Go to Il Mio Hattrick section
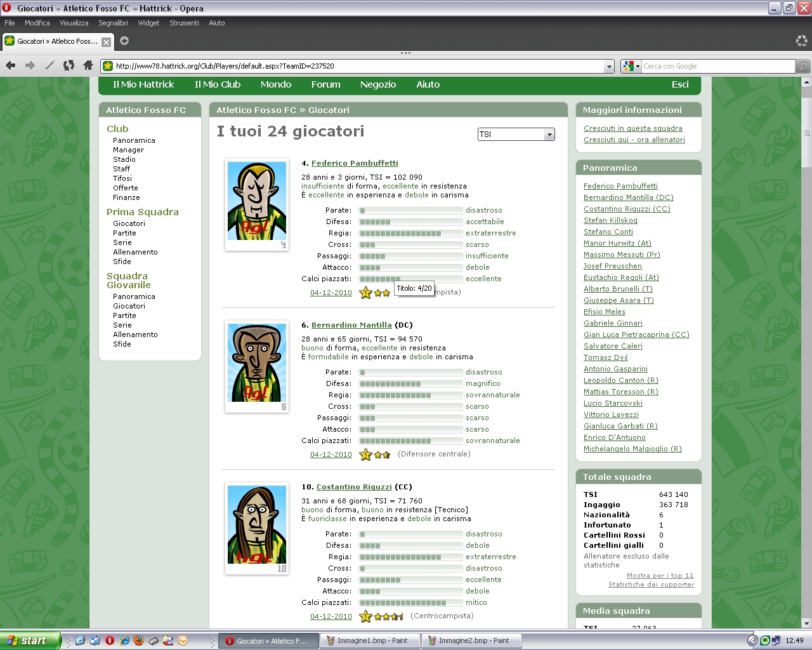Image resolution: width=812 pixels, height=650 pixels. 143,84
